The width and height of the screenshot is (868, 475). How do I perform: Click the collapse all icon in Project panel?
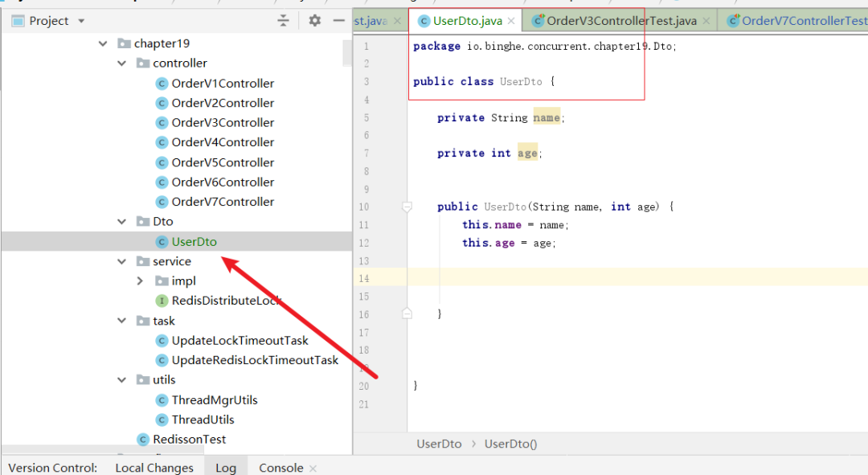coord(283,21)
